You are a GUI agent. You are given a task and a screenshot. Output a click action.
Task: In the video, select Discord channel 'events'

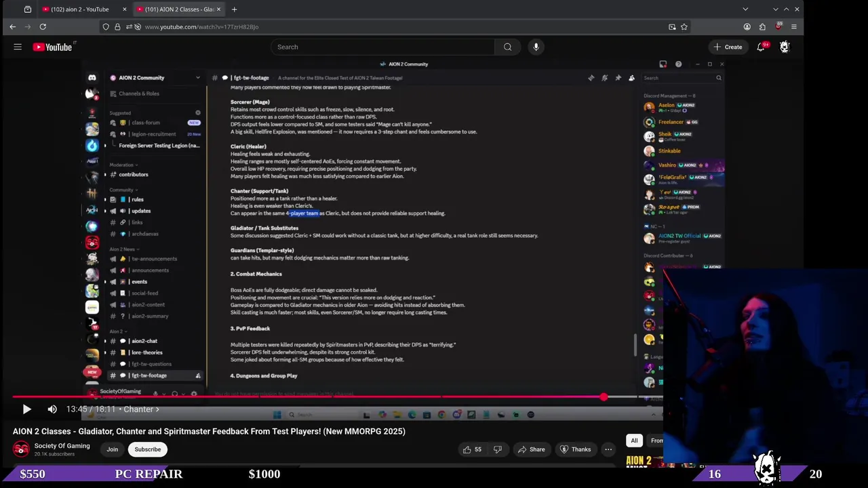pyautogui.click(x=138, y=282)
